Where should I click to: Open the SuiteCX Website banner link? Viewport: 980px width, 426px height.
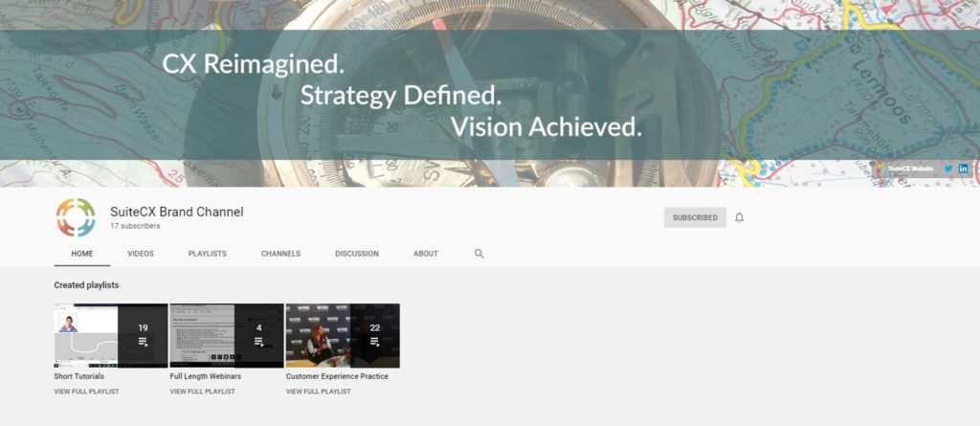coord(905,168)
